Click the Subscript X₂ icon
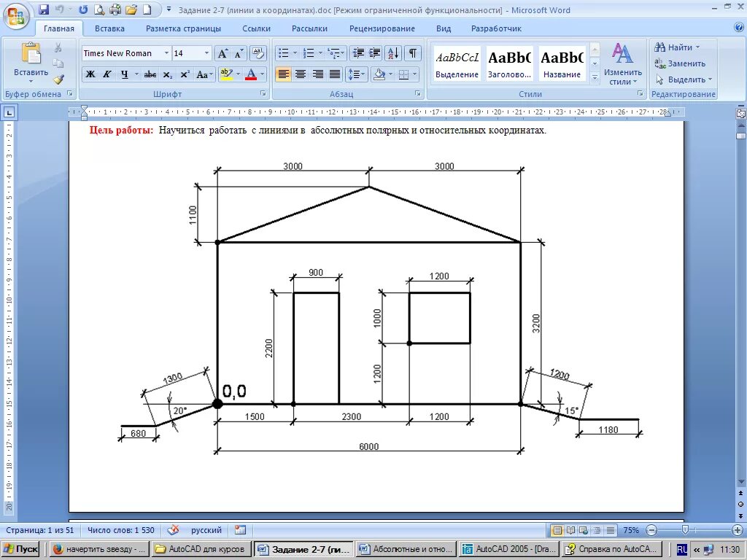The image size is (747, 560). [x=167, y=74]
